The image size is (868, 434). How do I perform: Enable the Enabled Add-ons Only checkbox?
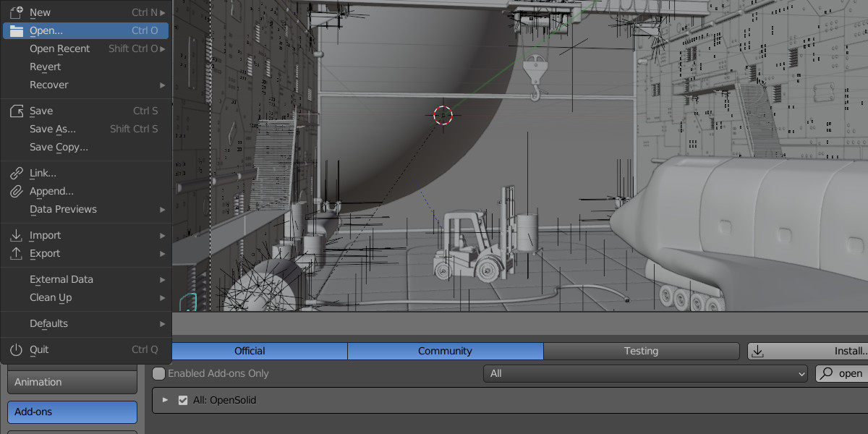click(x=159, y=373)
